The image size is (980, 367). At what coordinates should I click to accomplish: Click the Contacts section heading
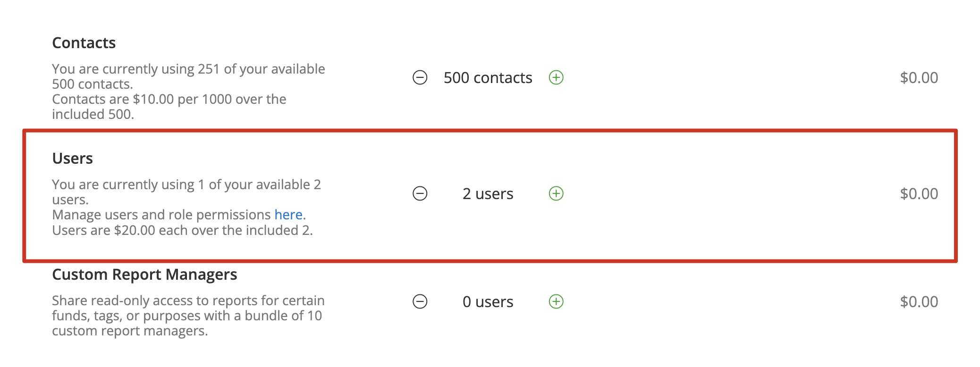(84, 43)
